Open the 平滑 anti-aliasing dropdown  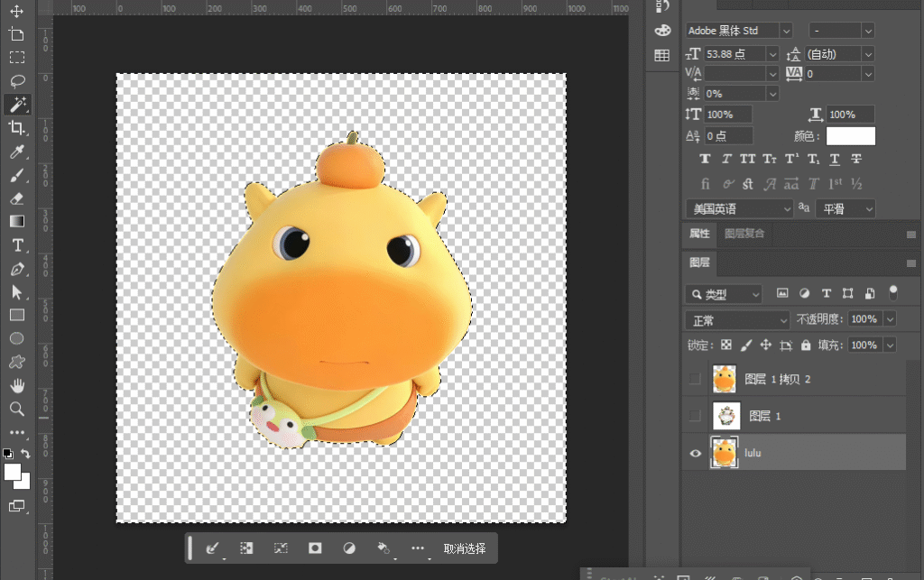(x=845, y=208)
